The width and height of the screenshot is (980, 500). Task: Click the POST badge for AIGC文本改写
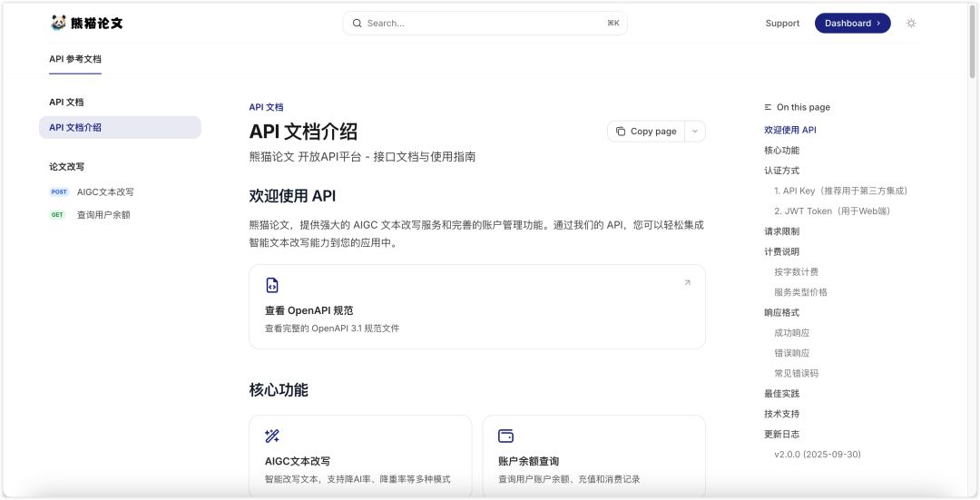click(59, 191)
